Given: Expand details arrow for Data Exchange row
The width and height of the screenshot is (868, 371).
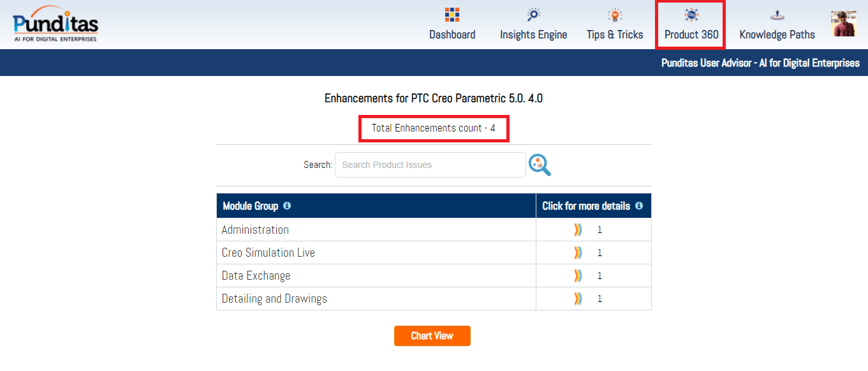Looking at the screenshot, I should [x=578, y=276].
